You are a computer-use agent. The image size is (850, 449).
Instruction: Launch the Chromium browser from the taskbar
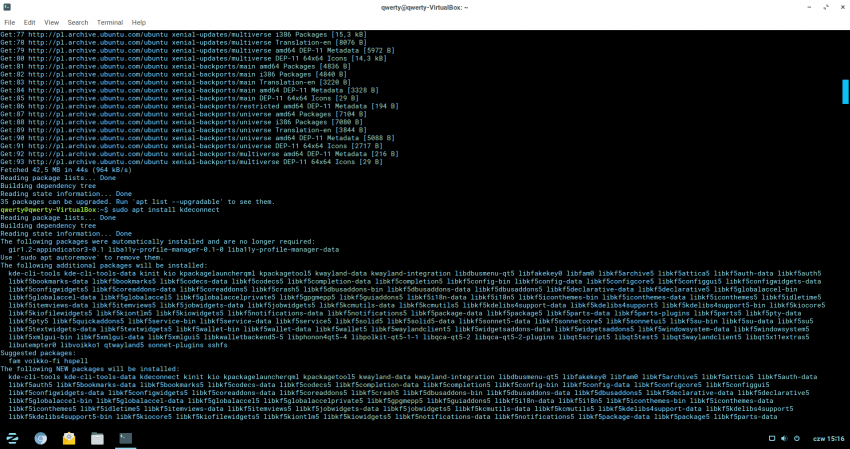point(41,439)
